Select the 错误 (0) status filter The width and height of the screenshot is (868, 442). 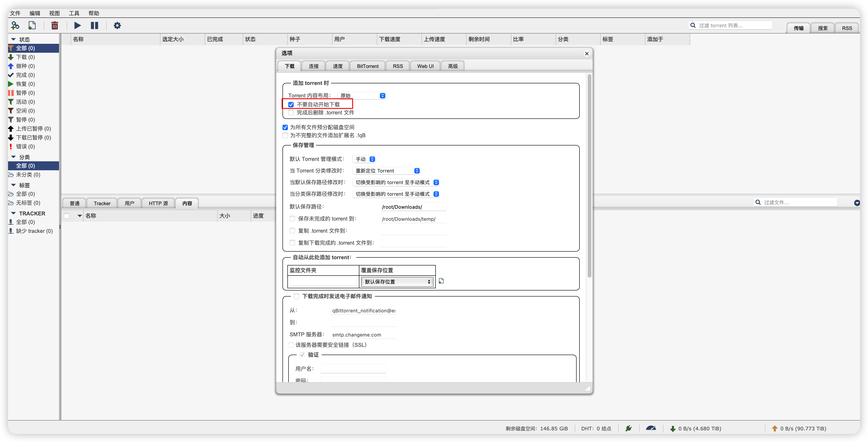tap(33, 146)
